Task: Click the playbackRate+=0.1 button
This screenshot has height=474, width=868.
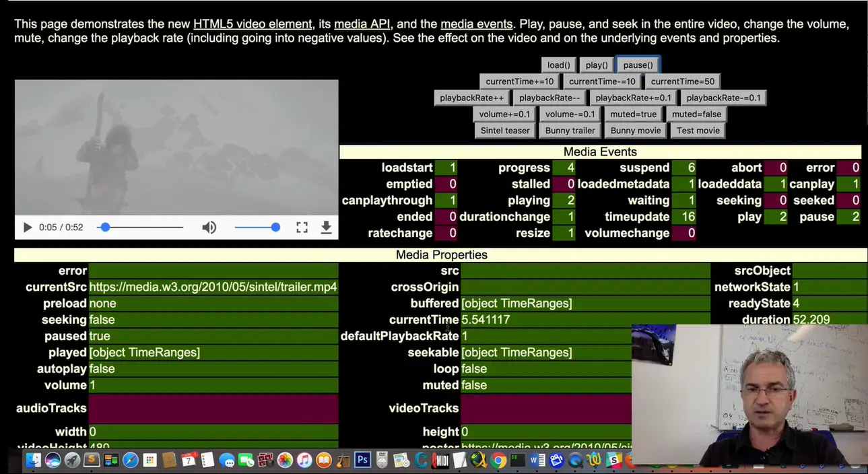Action: point(633,98)
